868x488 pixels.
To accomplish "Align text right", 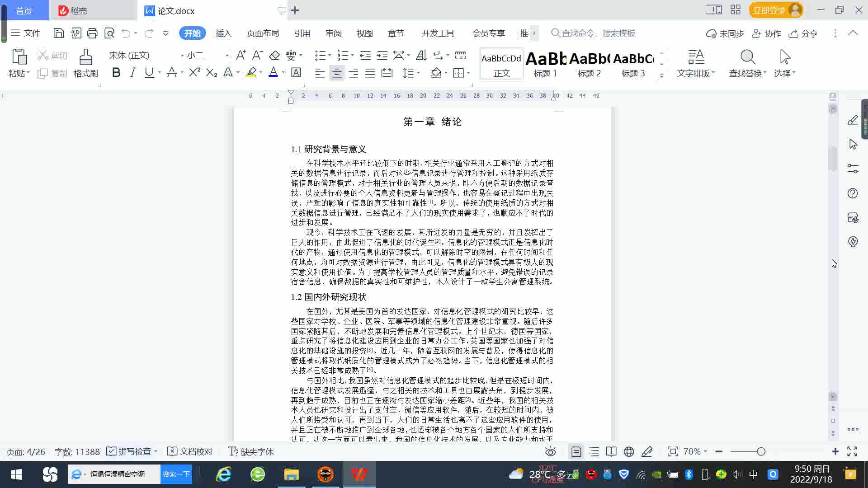I will tap(354, 73).
